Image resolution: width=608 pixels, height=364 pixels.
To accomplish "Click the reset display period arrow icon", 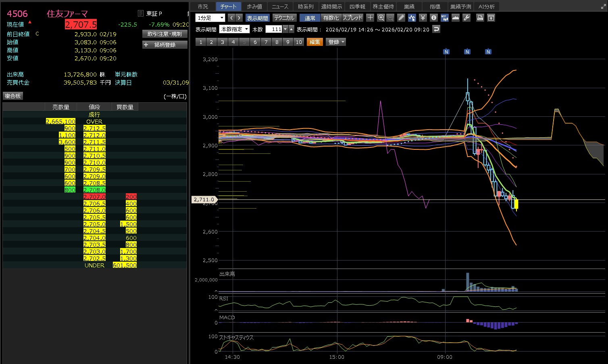I will (436, 29).
